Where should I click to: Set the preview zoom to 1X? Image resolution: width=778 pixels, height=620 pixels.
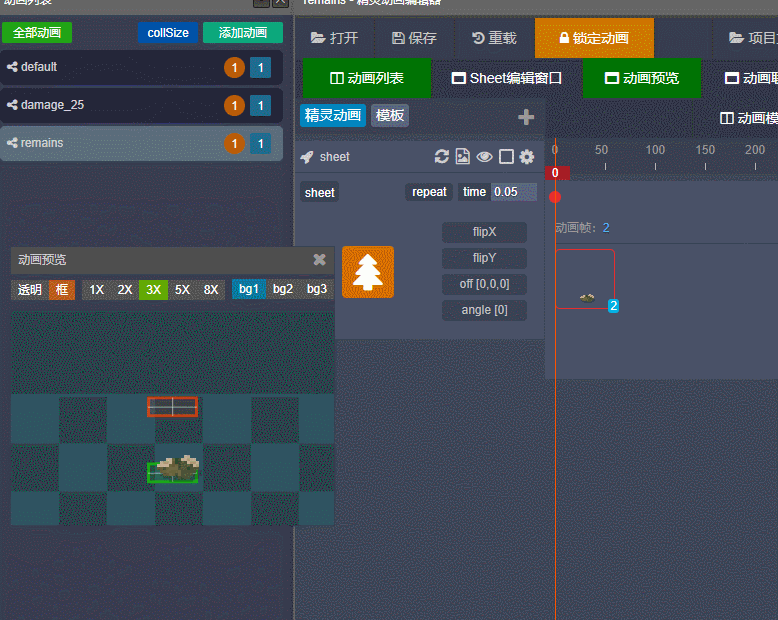[x=96, y=290]
